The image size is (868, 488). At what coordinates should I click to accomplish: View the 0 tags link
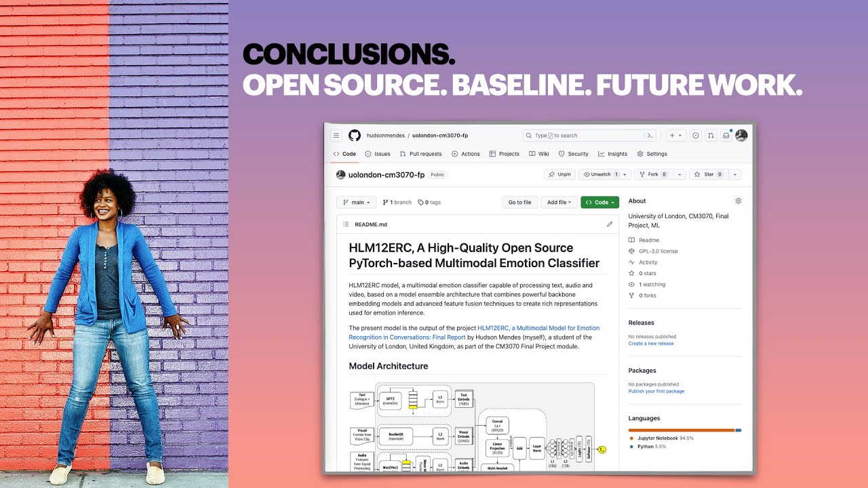[429, 202]
